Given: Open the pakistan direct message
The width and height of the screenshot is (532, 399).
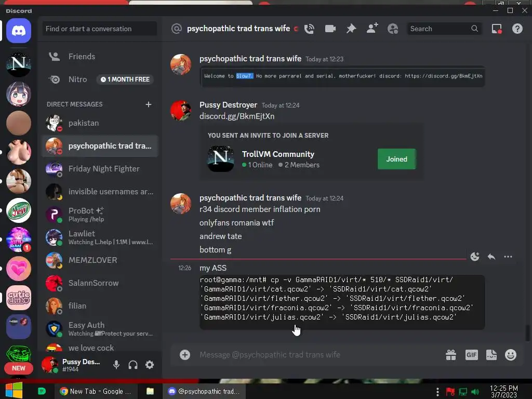Looking at the screenshot, I should (100, 123).
